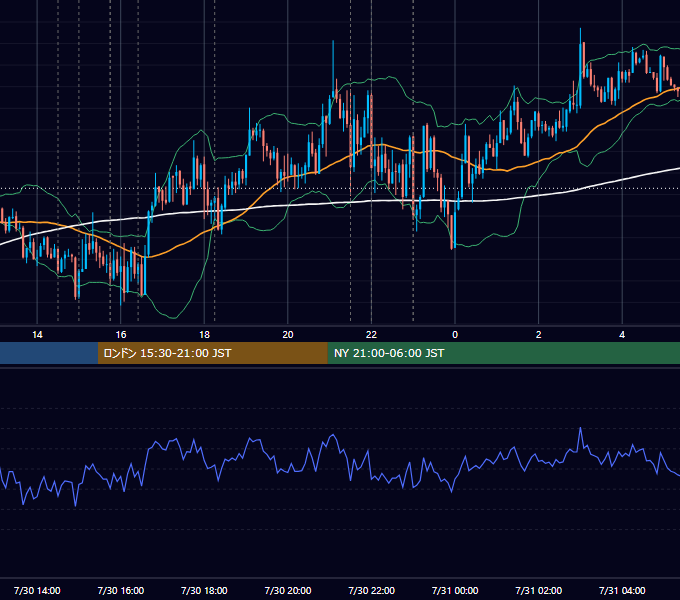Click hour label 18 on price chart axis

[204, 335]
